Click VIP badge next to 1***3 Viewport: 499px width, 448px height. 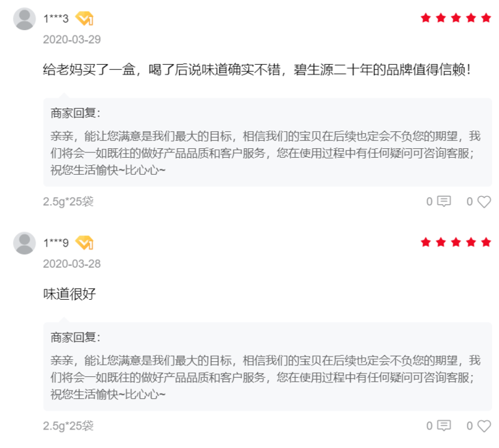point(85,18)
